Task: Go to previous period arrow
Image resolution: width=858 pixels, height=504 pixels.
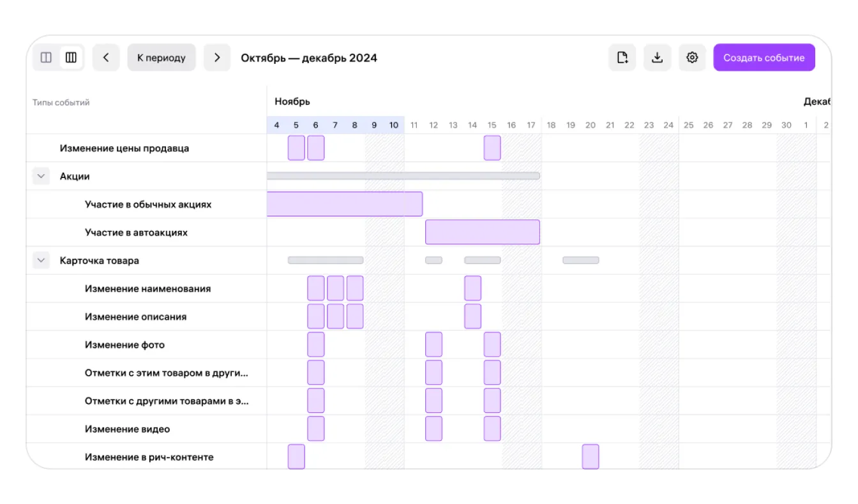Action: click(x=106, y=58)
